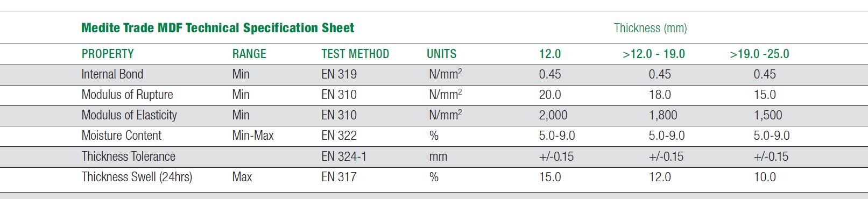The width and height of the screenshot is (868, 199).
Task: Select the Thickness (mm) heading
Action: (651, 28)
